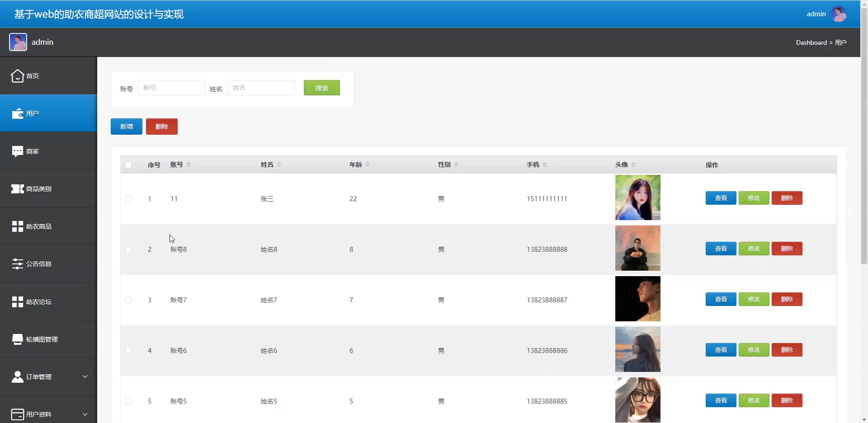Image resolution: width=868 pixels, height=423 pixels.
Task: Click 删除 for user 账号8
Action: click(787, 249)
